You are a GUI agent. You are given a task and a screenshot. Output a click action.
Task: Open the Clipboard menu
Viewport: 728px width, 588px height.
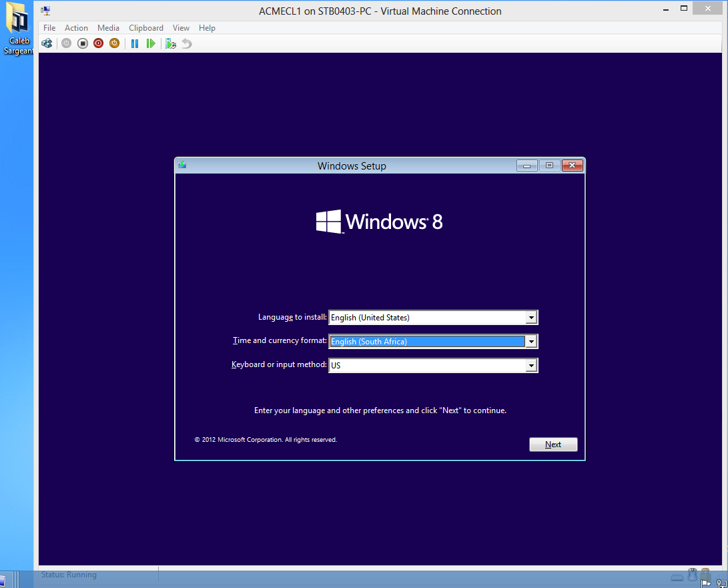[x=145, y=28]
